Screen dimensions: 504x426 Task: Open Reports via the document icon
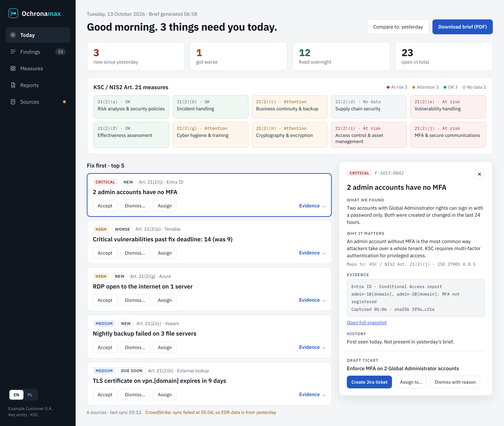pos(13,85)
